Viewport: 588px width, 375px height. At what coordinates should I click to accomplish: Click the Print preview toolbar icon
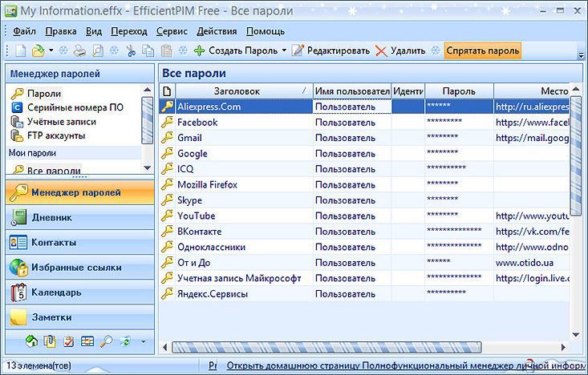coord(98,50)
